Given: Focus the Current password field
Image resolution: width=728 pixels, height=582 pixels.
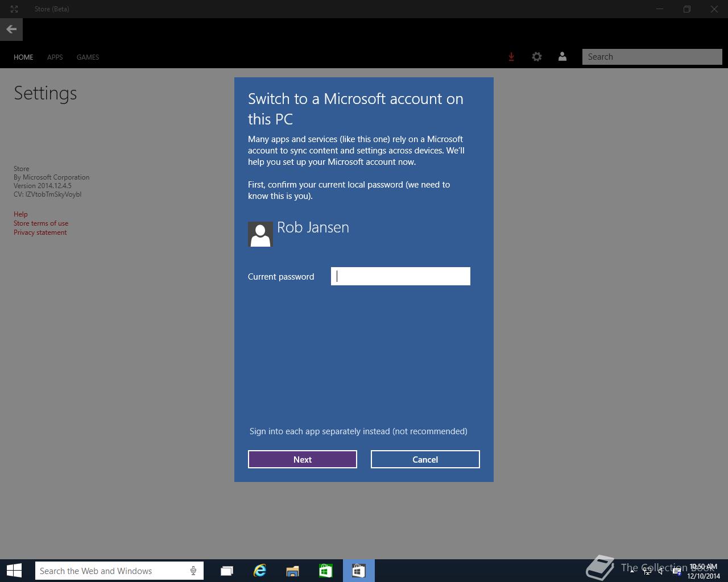Looking at the screenshot, I should (x=400, y=276).
